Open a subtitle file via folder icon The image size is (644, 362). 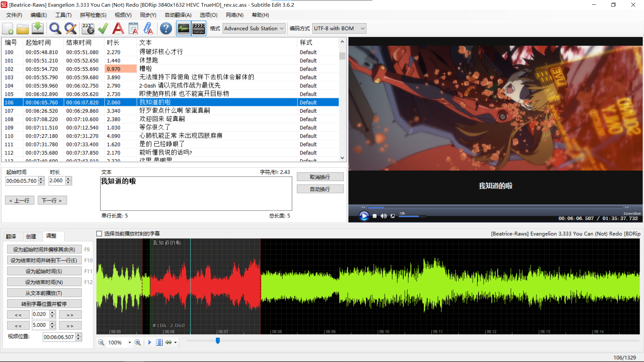(x=22, y=28)
